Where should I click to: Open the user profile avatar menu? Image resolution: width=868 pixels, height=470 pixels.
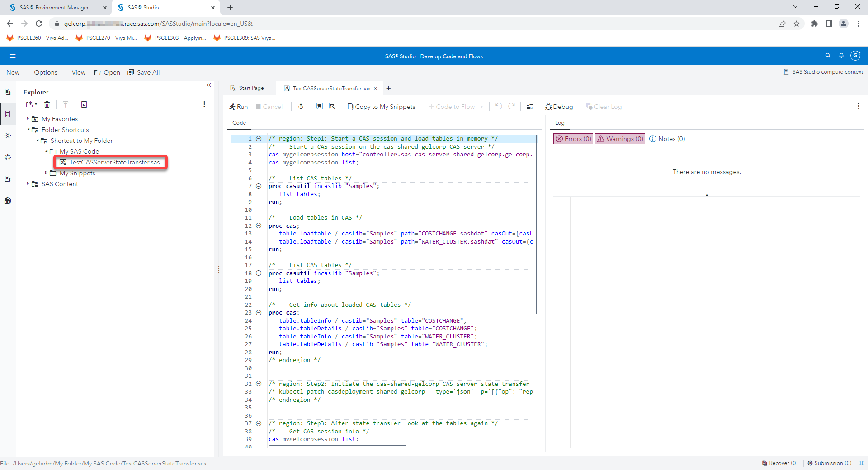pyautogui.click(x=855, y=56)
